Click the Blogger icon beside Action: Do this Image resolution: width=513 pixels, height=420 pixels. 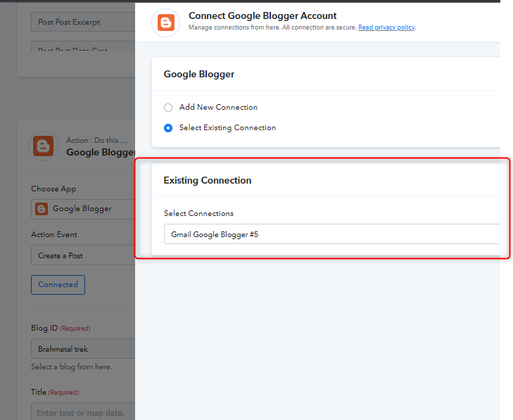tap(43, 146)
